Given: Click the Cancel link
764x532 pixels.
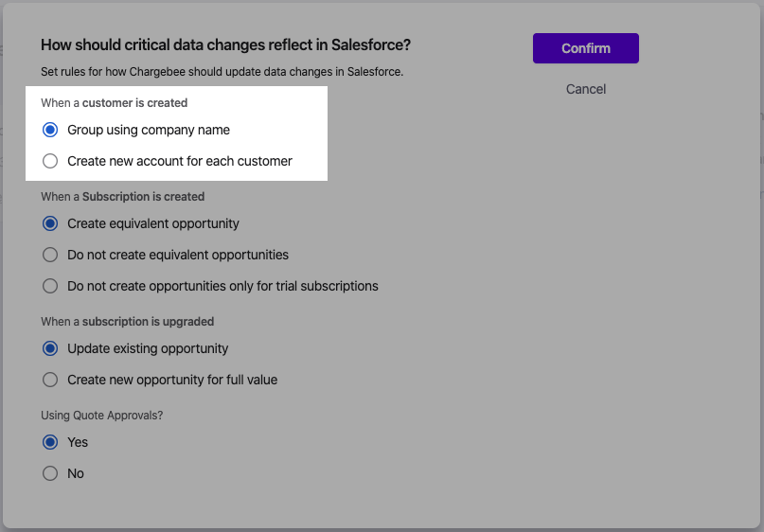Looking at the screenshot, I should 586,89.
